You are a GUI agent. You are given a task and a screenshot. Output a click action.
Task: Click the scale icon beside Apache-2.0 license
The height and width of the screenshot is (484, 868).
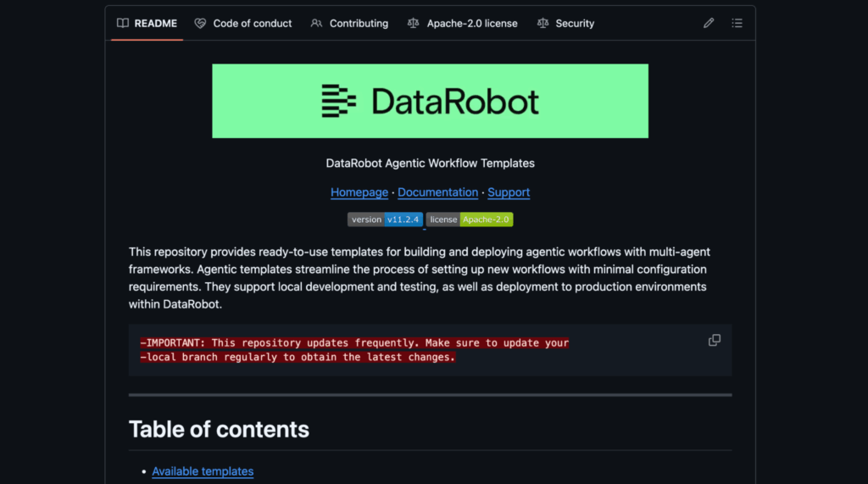coord(413,24)
